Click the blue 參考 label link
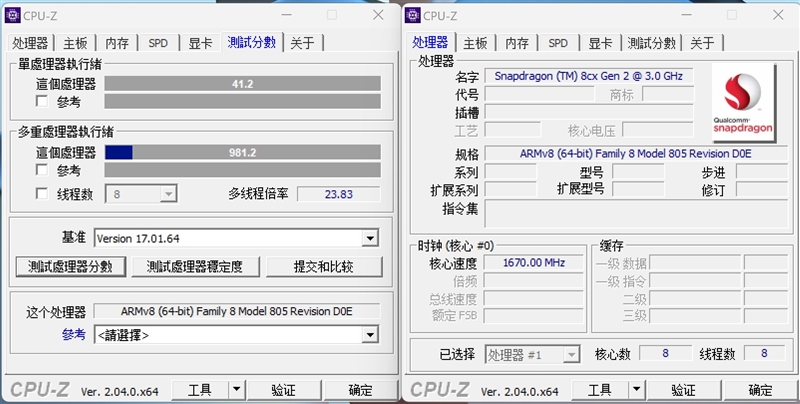800x404 pixels. 74,335
